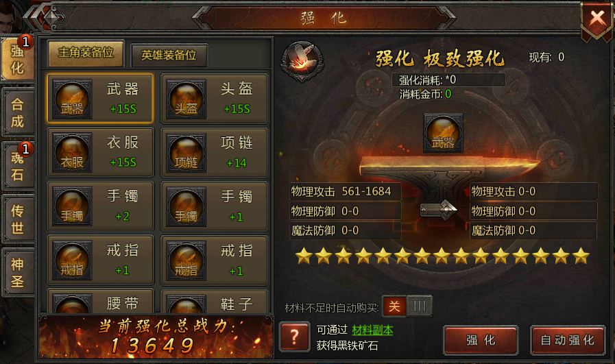Image resolution: width=615 pixels, height=364 pixels.
Task: Click the forging hammer emblem icon
Action: pos(302,61)
